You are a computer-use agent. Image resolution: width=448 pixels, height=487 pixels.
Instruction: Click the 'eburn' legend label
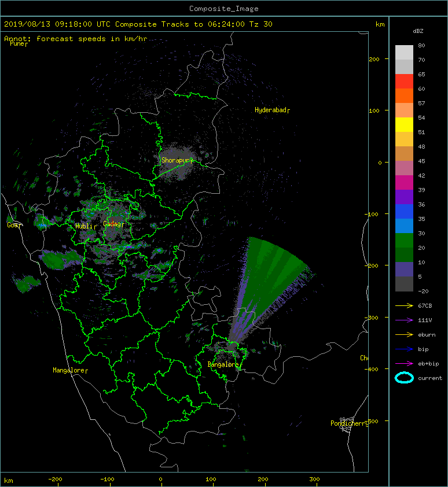pos(427,335)
